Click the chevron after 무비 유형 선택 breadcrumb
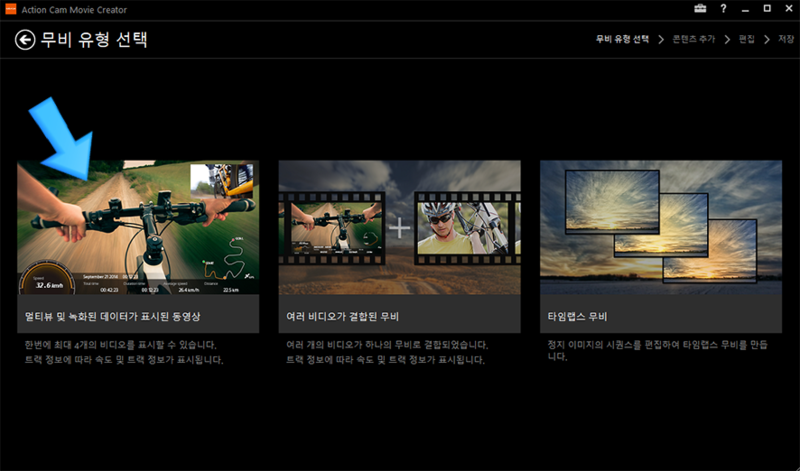The width and height of the screenshot is (800, 471). [x=660, y=39]
